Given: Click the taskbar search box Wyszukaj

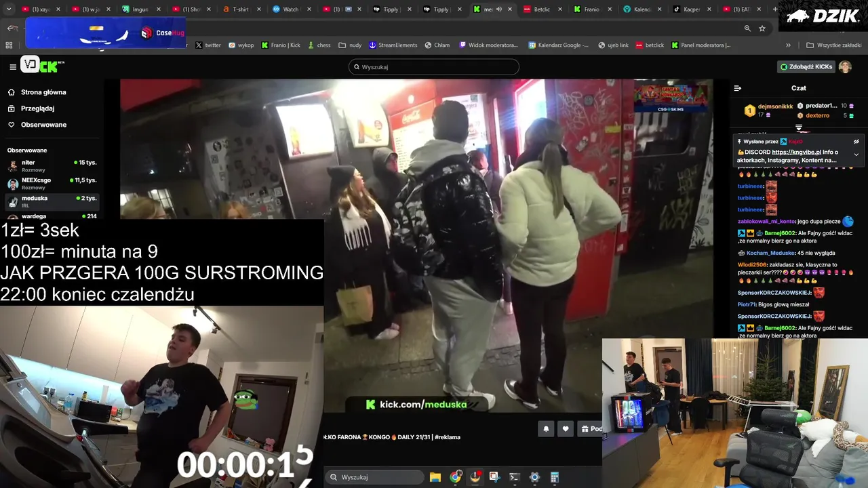Looking at the screenshot, I should (x=375, y=477).
